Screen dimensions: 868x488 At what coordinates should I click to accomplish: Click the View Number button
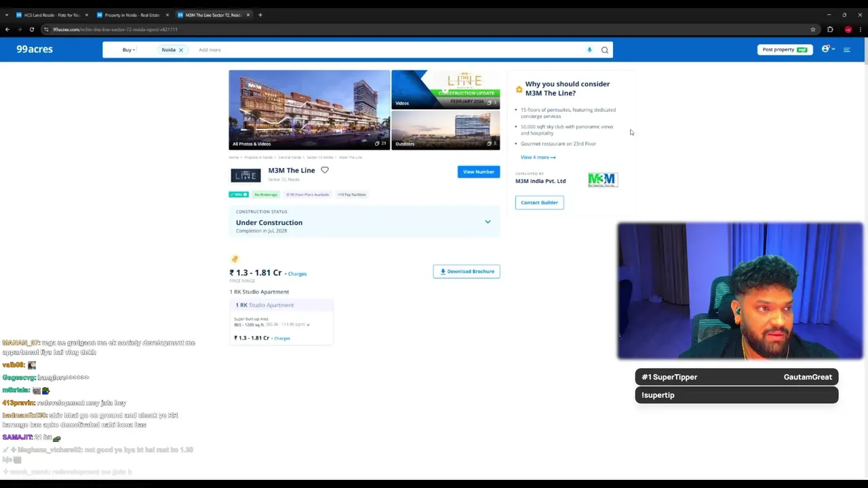(x=479, y=171)
